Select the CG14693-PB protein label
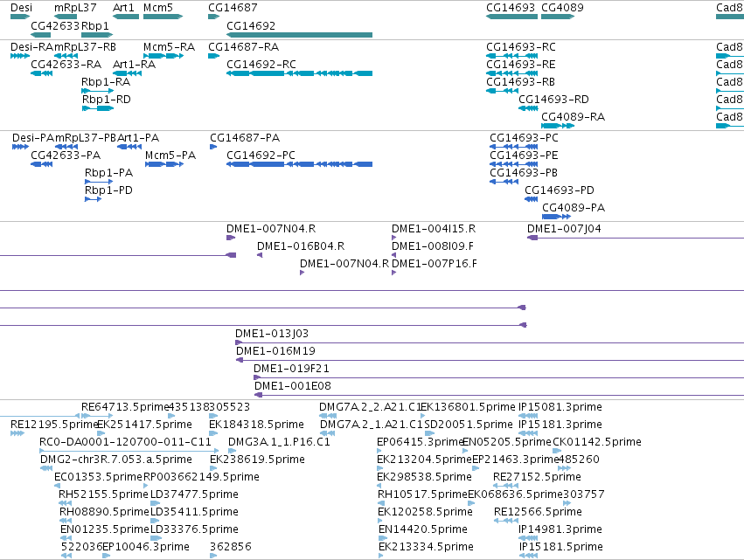This screenshot has height=560, width=744. [x=524, y=173]
